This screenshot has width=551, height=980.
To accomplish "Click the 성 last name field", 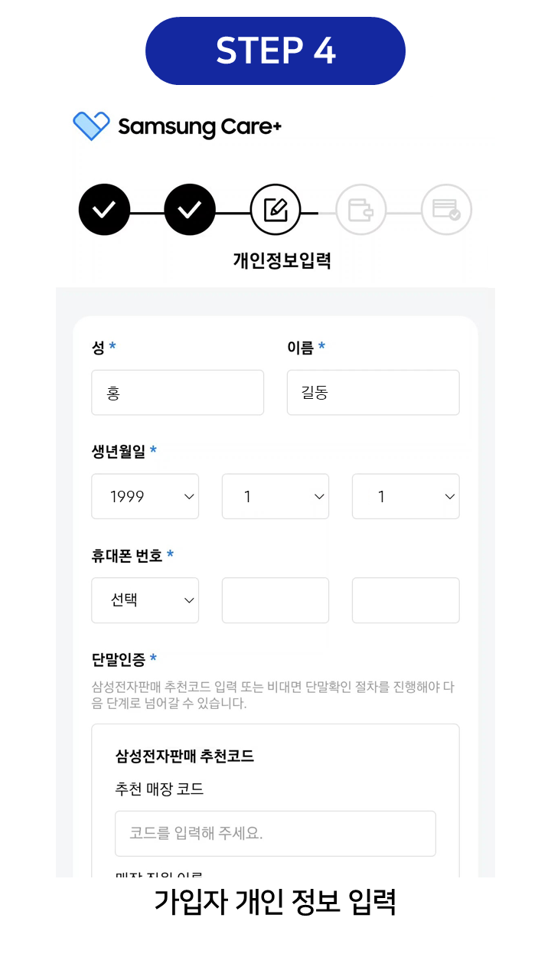I will point(178,393).
